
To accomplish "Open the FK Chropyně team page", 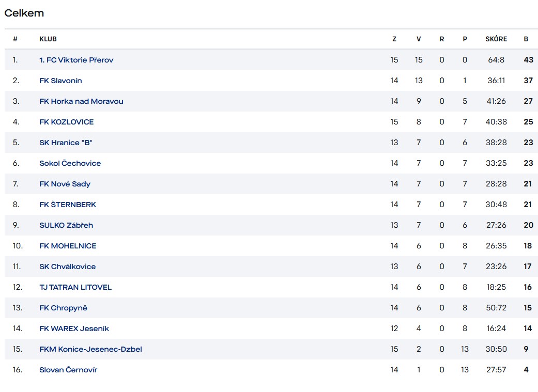I will (x=63, y=308).
